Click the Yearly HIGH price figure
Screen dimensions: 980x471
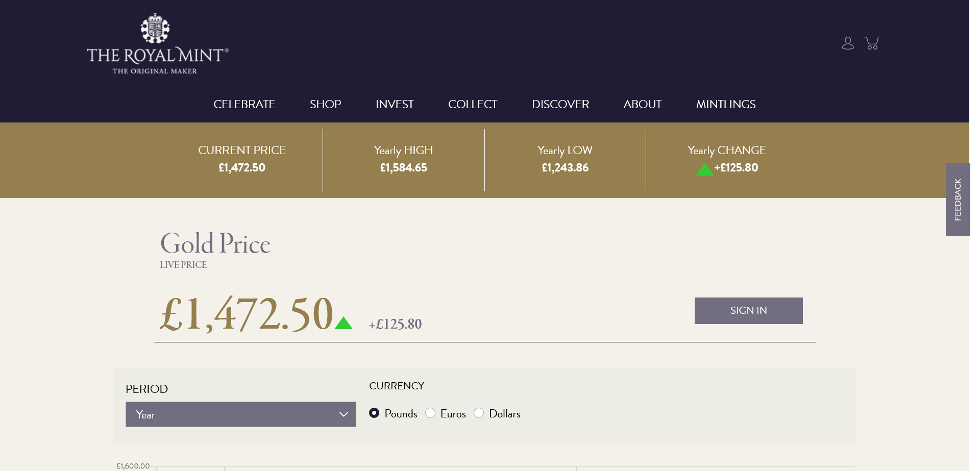point(403,168)
